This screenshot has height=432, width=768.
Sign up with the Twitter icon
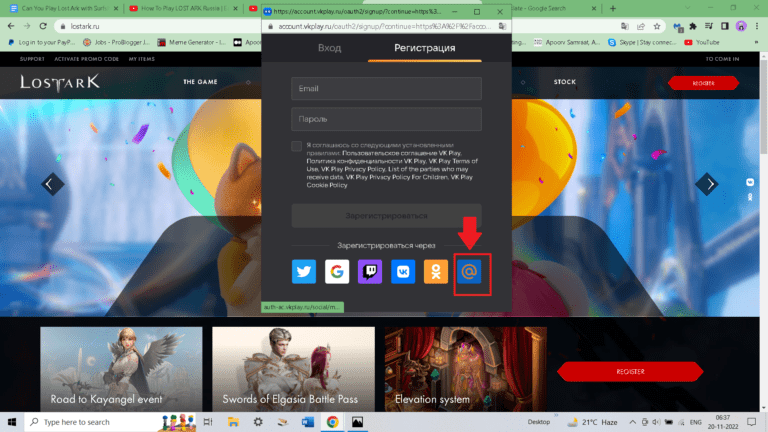[x=304, y=271]
